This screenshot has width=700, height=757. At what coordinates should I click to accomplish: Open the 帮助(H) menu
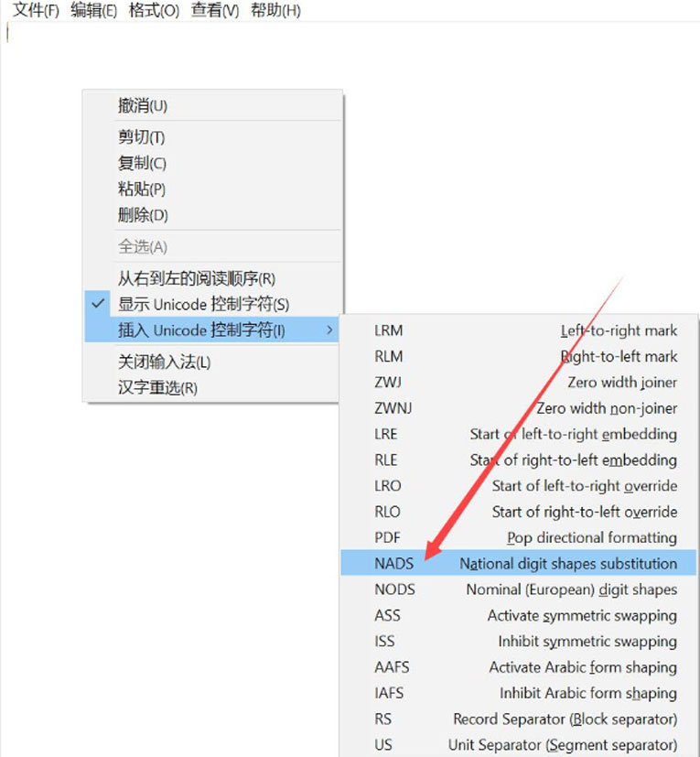click(x=275, y=11)
